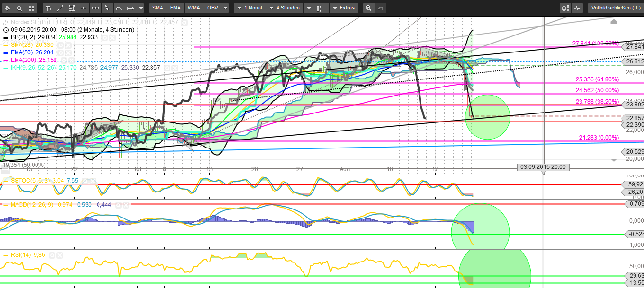Image resolution: width=644 pixels, height=288 pixels.
Task: Click the SSTOC(5, 5, 3) label
Action: (30, 181)
